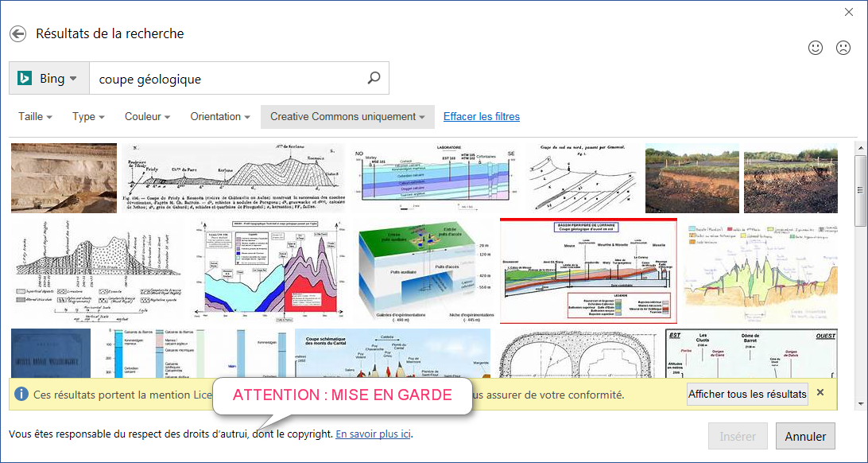Select the stratigraphic column chart thumbnail

click(192, 353)
